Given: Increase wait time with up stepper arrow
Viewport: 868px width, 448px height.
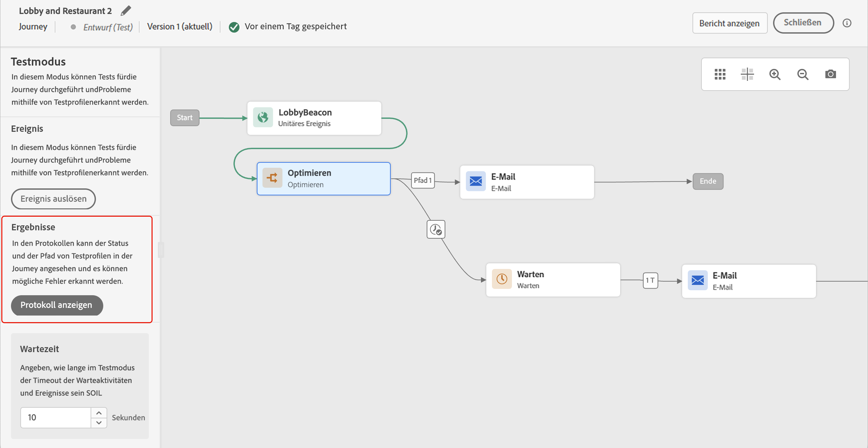Looking at the screenshot, I should pyautogui.click(x=99, y=413).
